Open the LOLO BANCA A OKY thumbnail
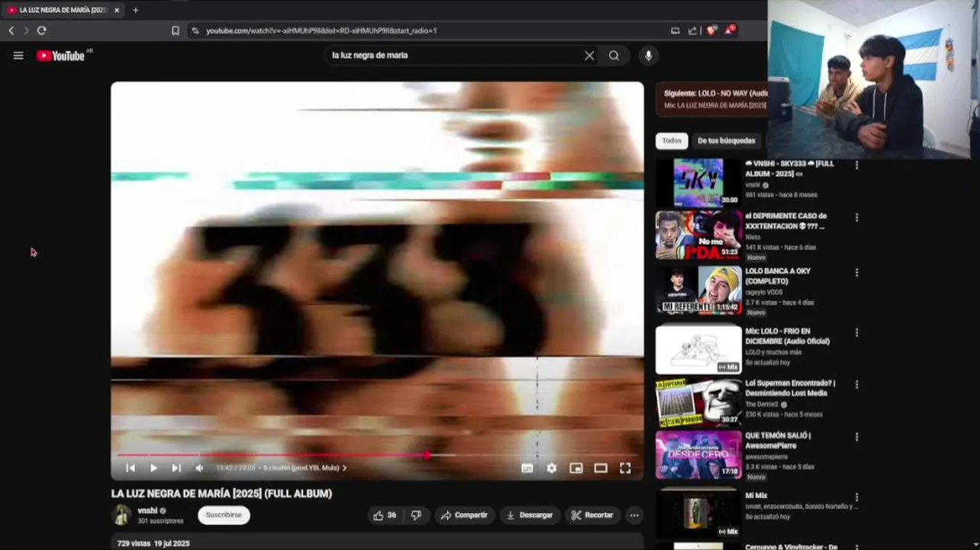The image size is (980, 550). click(698, 290)
